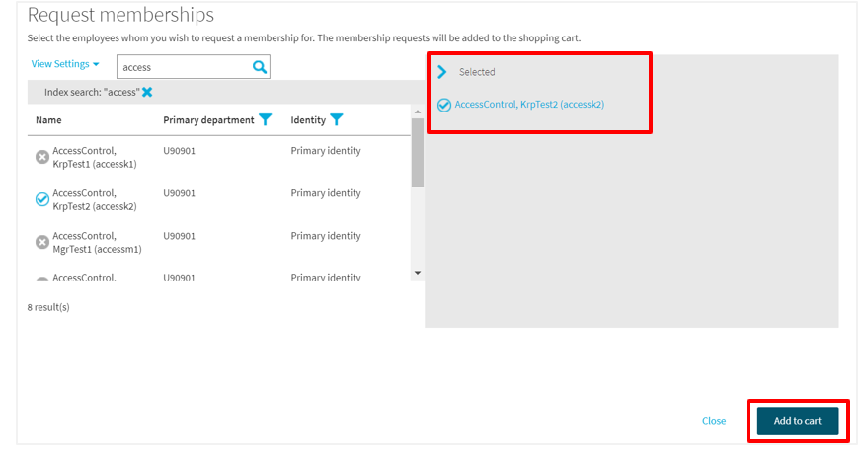This screenshot has height=449, width=868.
Task: Open the Identity column filter
Action: [337, 120]
